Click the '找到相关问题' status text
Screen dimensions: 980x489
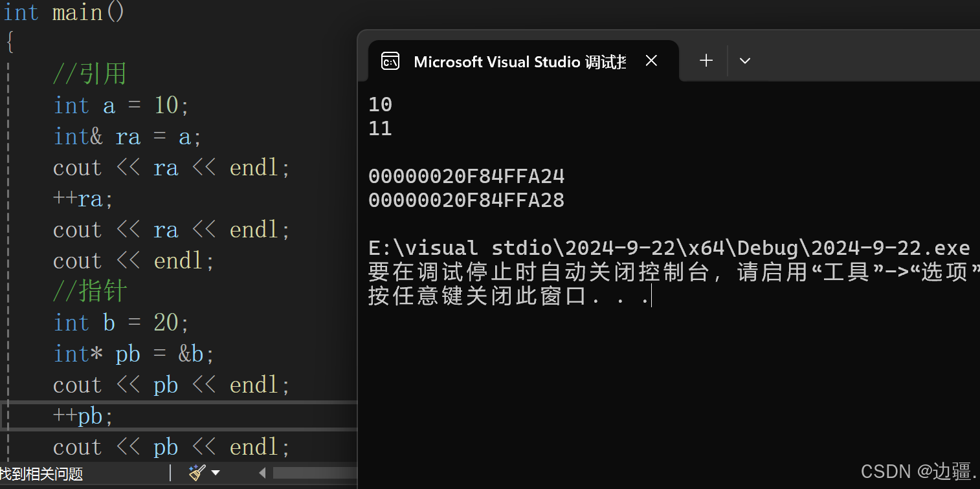coord(41,473)
